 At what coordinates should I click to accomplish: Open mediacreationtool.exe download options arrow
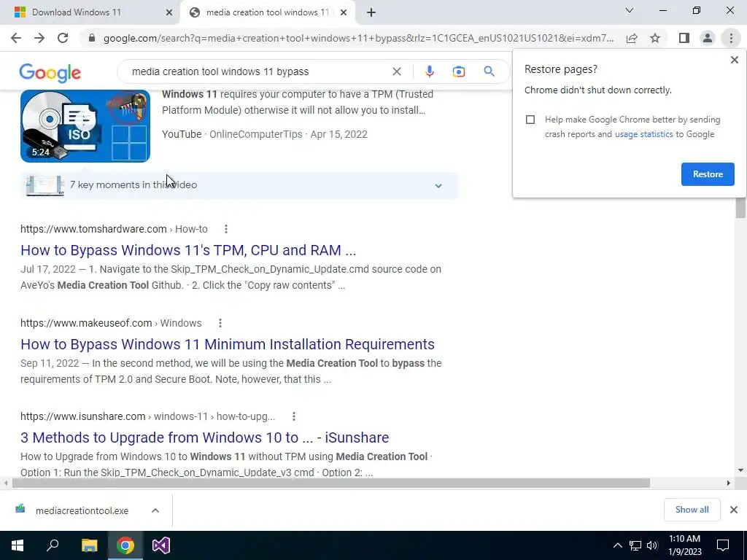tap(155, 510)
